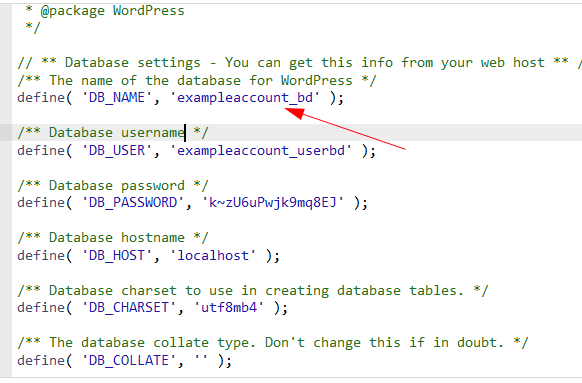Click the 'DB_USER' constant text
The width and height of the screenshot is (582, 383).
coord(117,151)
